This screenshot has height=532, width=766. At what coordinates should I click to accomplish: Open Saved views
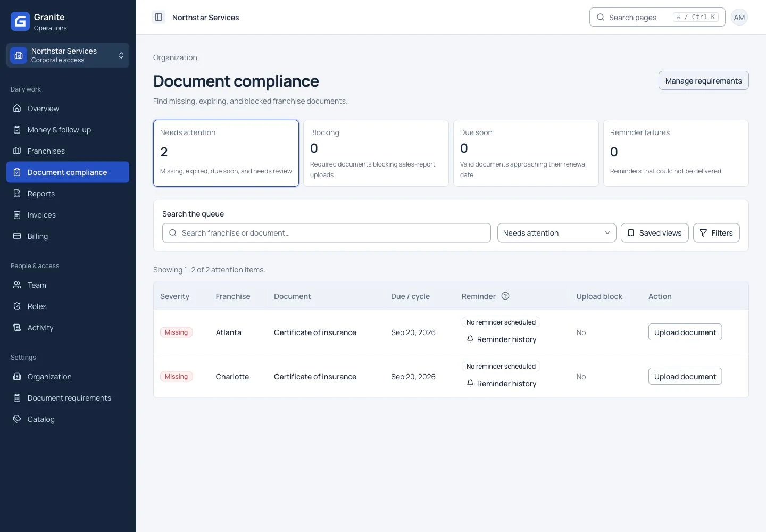click(655, 233)
